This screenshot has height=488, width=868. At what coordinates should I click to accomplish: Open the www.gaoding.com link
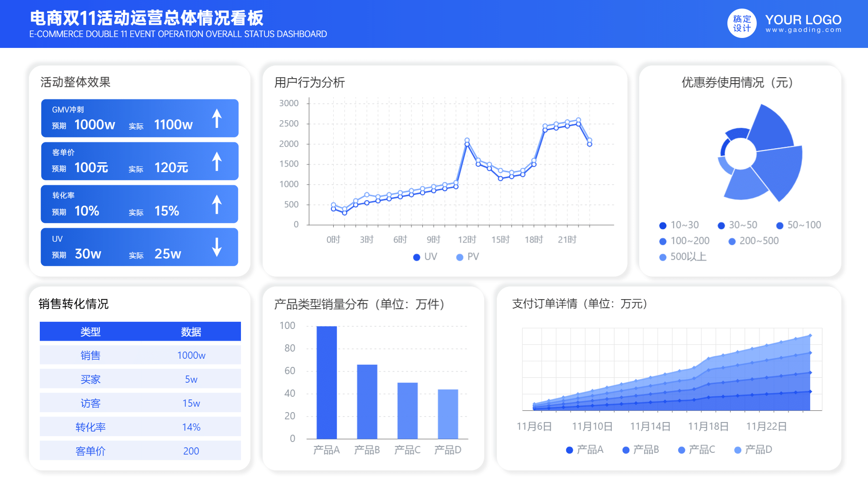tap(803, 30)
